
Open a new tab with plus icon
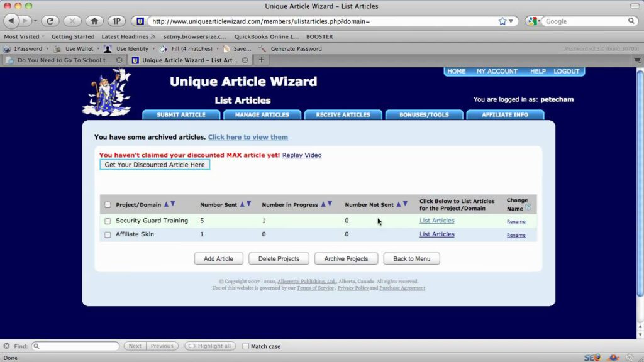click(x=261, y=60)
